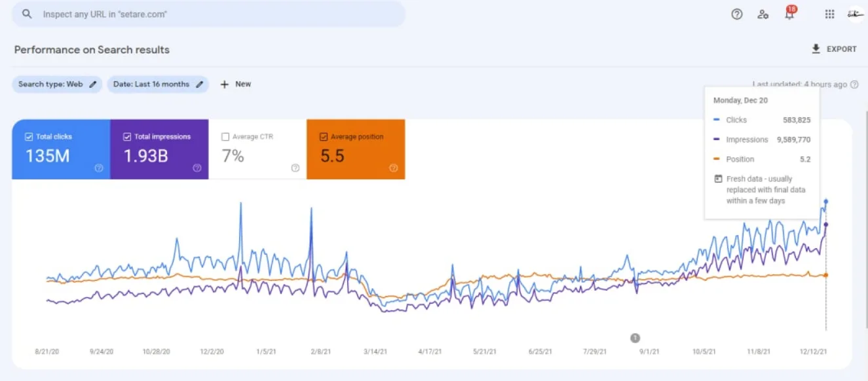Click the EXPORT button
Screen dimensions: 868x381
pos(834,49)
